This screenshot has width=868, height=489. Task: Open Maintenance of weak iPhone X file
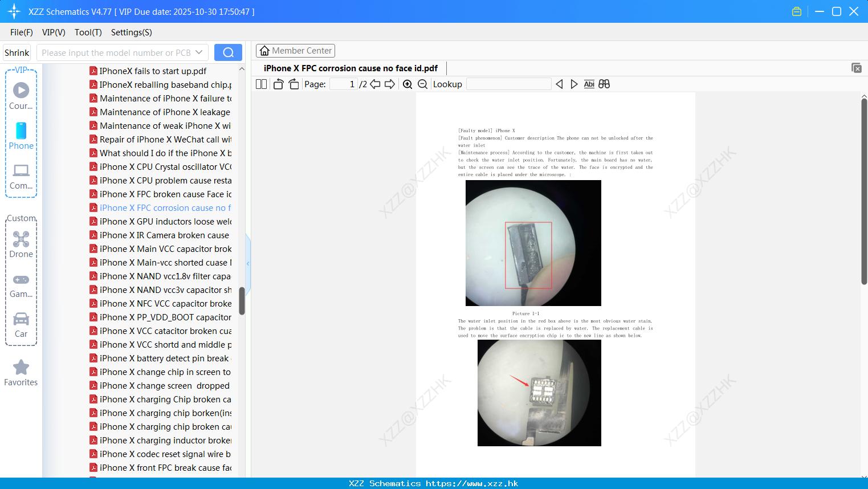pos(165,126)
